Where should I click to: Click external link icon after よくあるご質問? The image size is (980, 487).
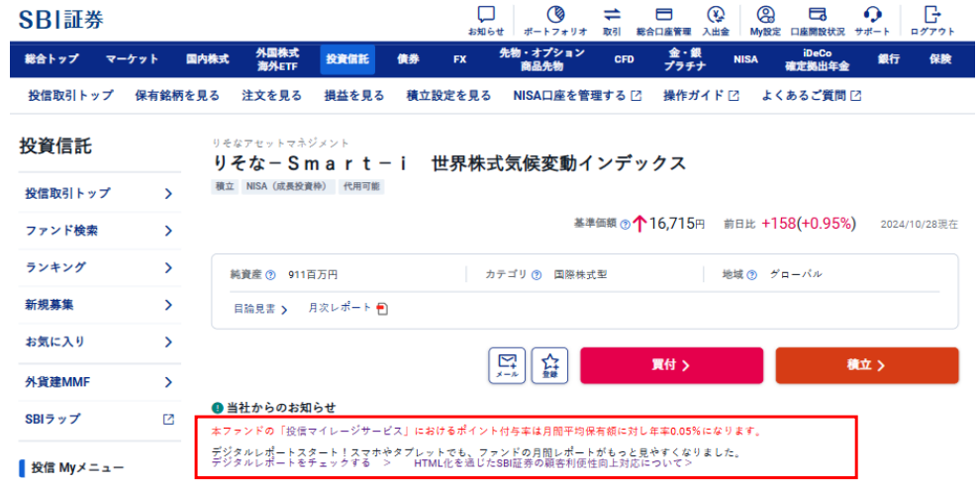(x=855, y=96)
